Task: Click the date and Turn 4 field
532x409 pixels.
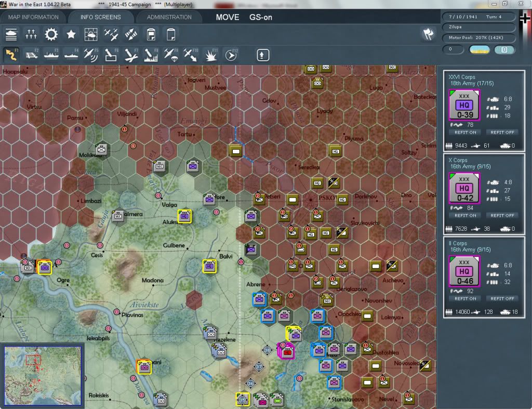Action: 478,17
